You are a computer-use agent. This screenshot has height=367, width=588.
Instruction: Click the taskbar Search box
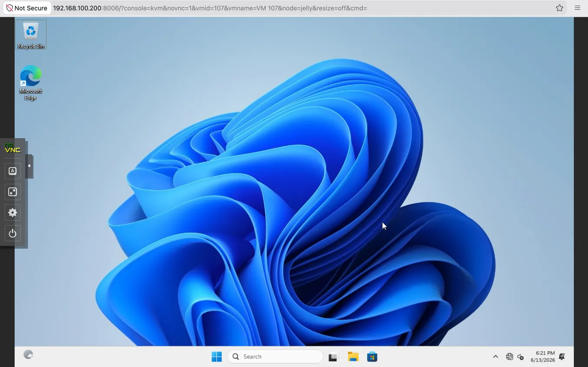point(275,357)
